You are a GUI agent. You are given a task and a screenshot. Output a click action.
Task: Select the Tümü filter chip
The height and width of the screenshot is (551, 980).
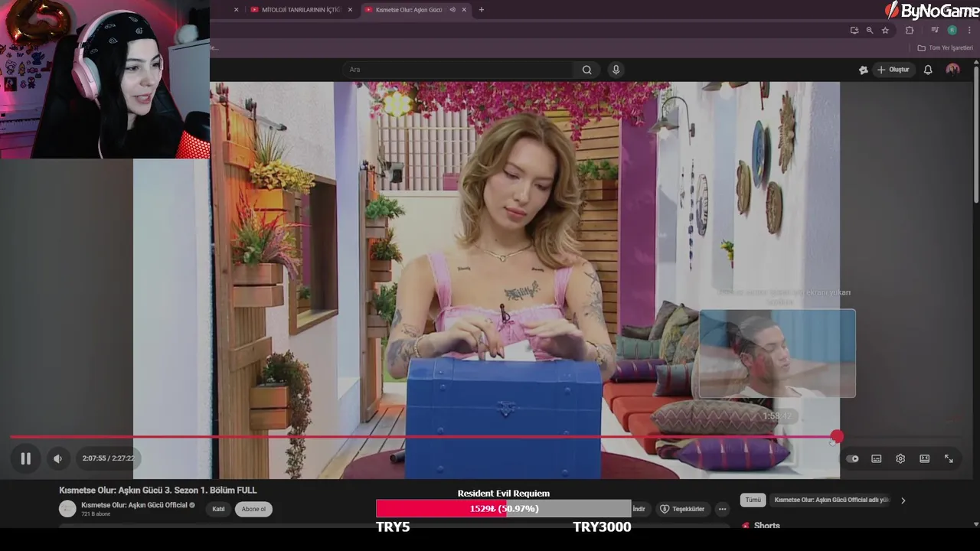[753, 500]
